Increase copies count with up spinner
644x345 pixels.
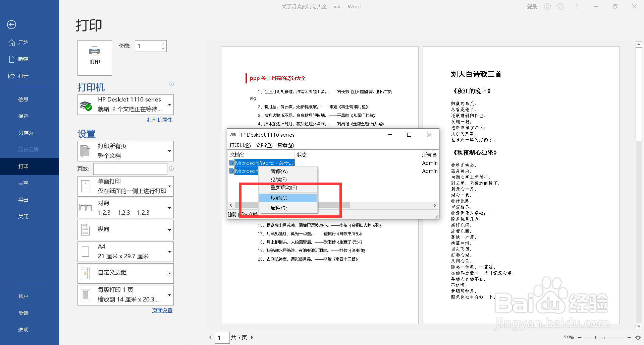pos(163,43)
